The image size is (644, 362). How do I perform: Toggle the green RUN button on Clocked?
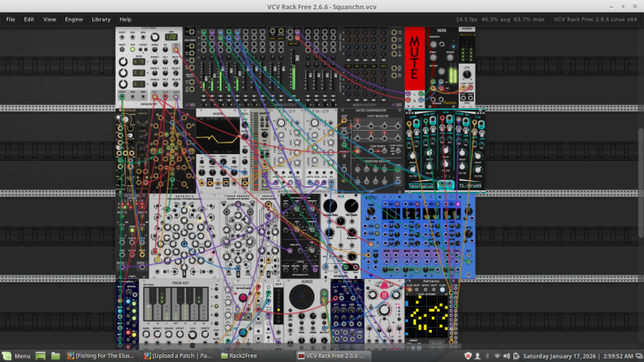(x=132, y=49)
